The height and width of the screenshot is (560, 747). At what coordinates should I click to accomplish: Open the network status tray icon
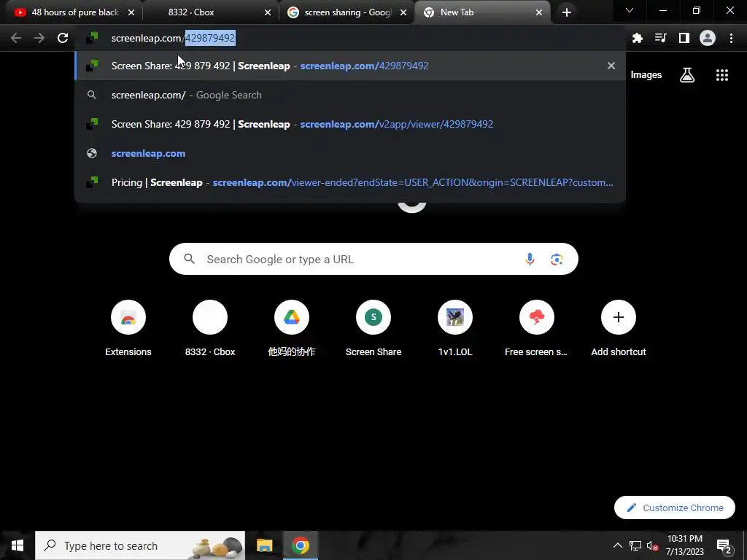point(635,545)
